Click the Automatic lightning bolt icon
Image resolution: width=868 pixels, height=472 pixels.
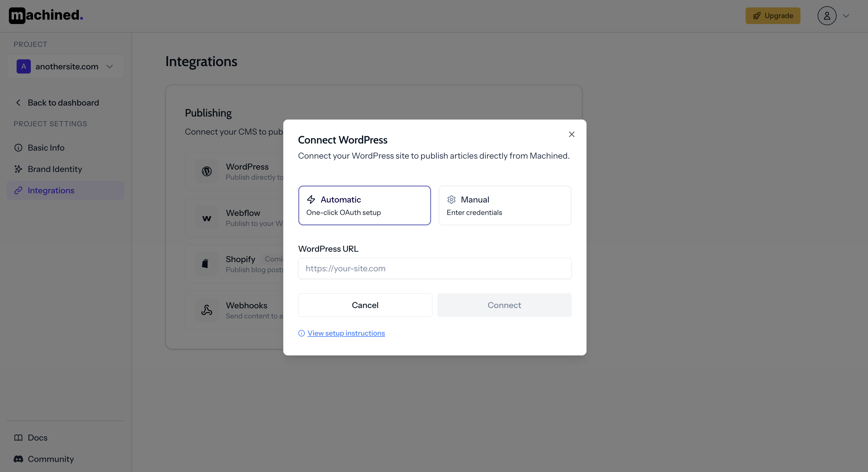point(311,200)
